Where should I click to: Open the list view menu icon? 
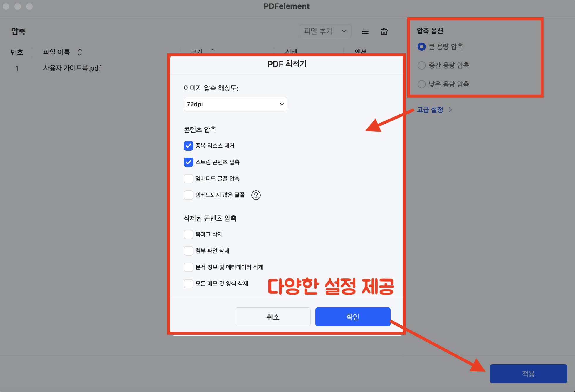(365, 31)
